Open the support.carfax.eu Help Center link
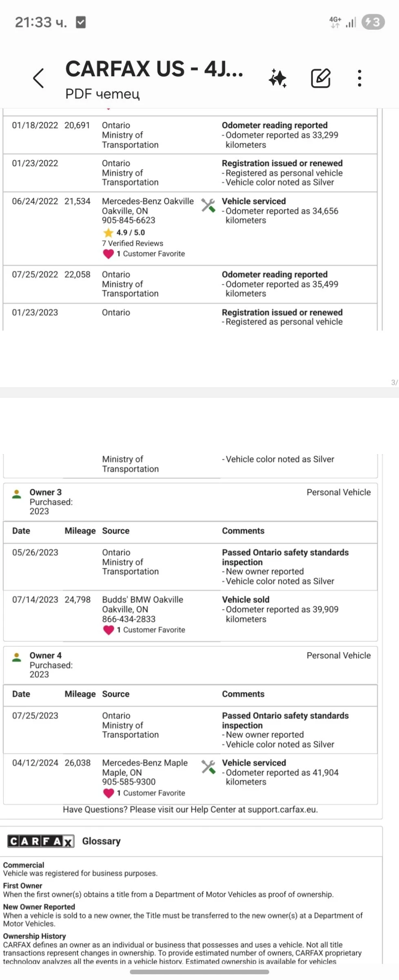 pyautogui.click(x=282, y=809)
